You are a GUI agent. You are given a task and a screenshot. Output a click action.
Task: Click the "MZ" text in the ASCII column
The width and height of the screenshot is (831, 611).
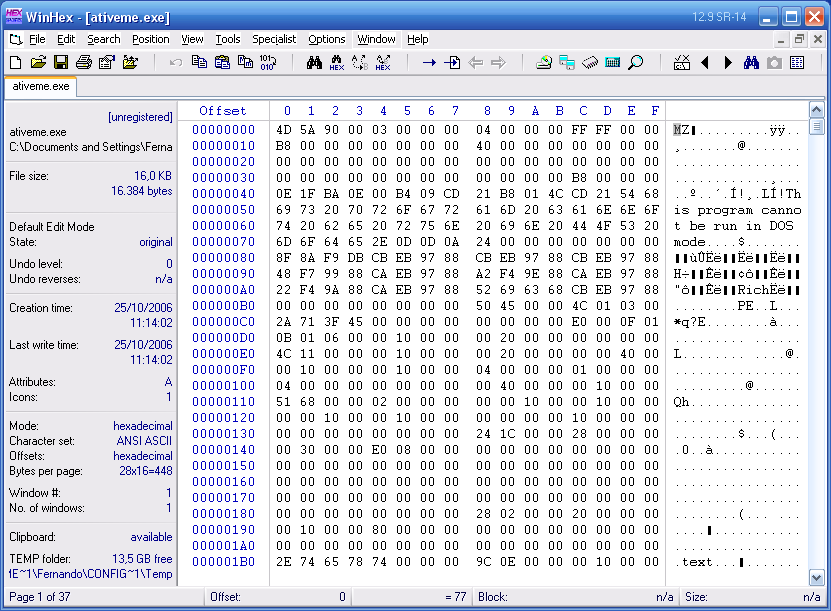tap(681, 130)
